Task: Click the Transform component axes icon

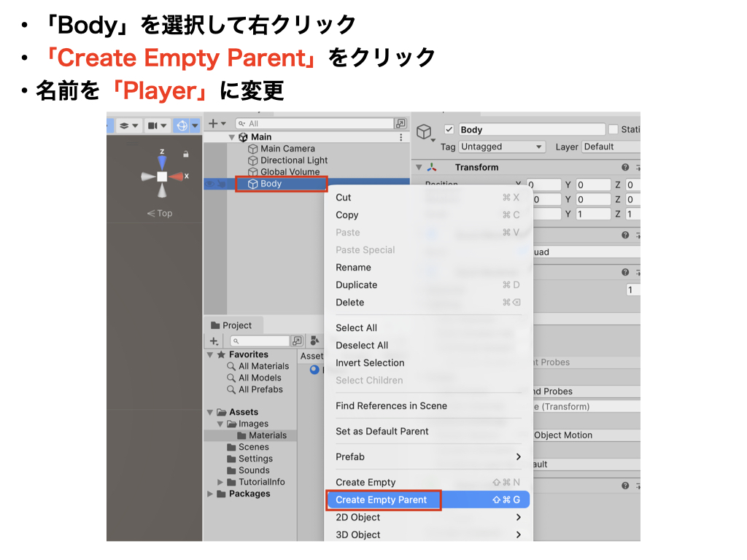Action: point(432,168)
